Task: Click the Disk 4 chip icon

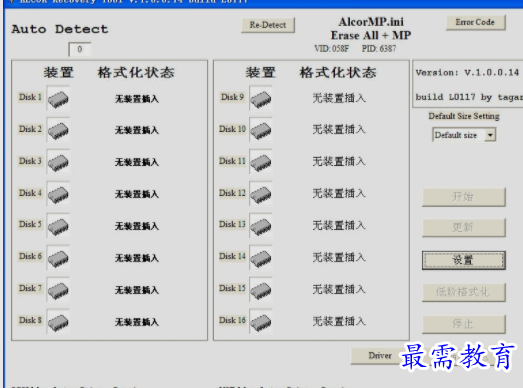Action: (x=58, y=194)
